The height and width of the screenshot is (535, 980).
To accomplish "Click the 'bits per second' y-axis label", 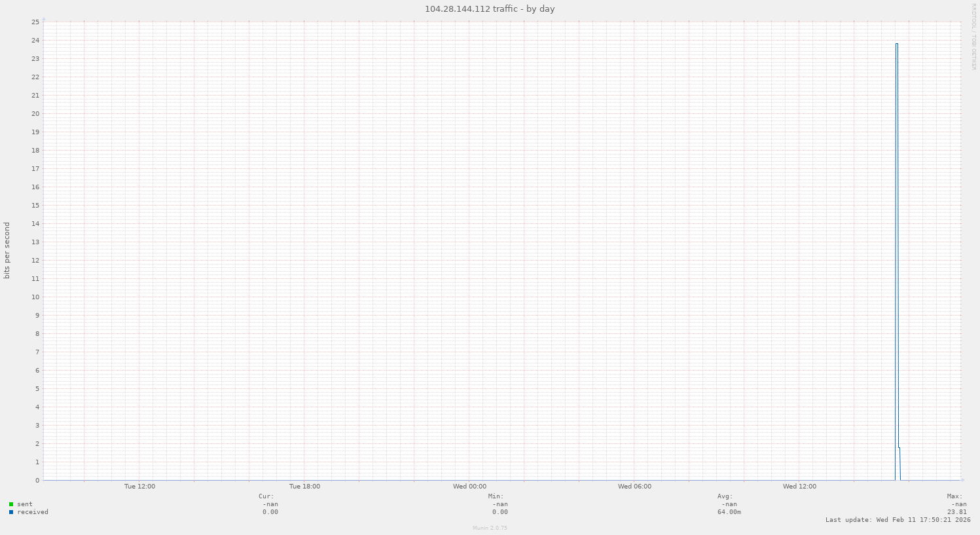I will pos(7,251).
